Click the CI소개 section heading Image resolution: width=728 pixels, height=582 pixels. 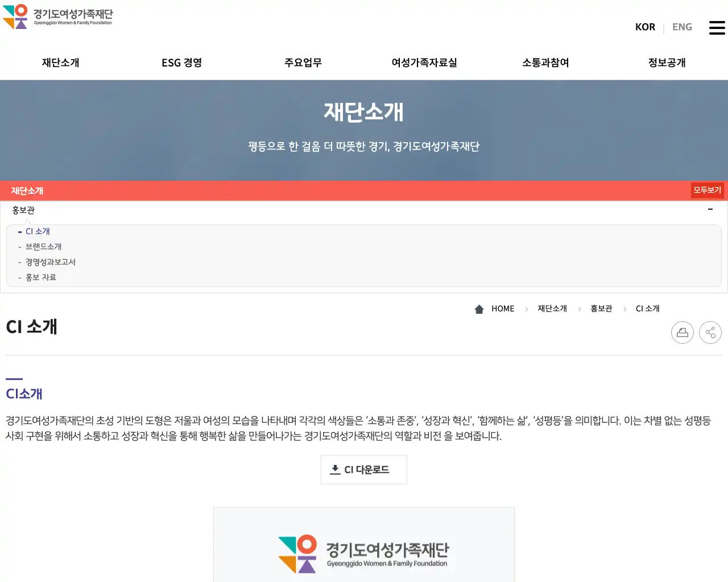[x=24, y=394]
